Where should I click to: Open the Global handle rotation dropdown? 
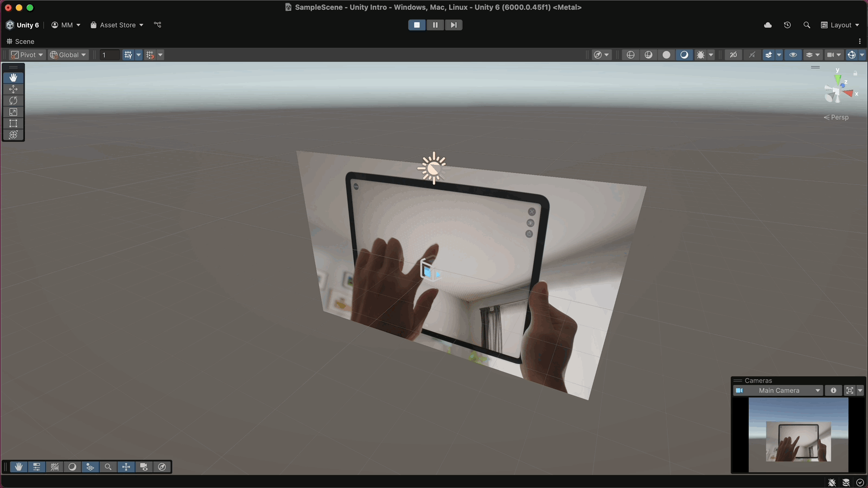point(68,55)
